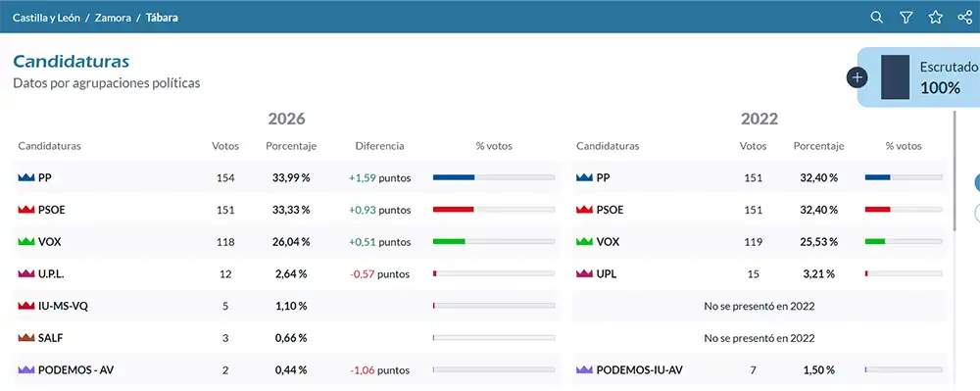Go to Zamora breadcrumb
Viewport: 980px width, 391px height.
pyautogui.click(x=113, y=18)
